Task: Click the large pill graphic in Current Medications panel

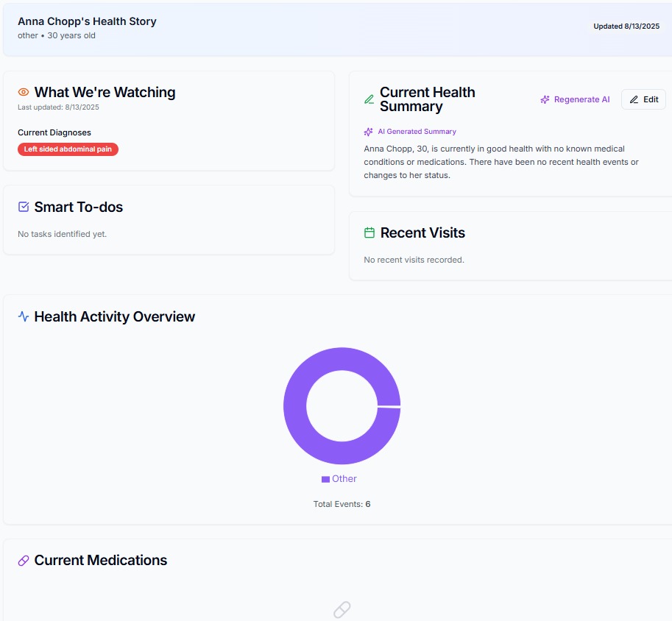Action: [x=341, y=610]
